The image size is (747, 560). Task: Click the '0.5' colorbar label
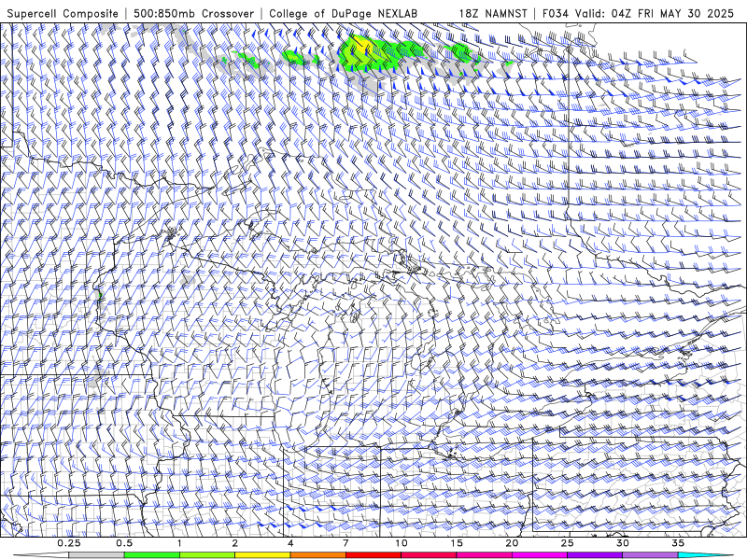124,543
